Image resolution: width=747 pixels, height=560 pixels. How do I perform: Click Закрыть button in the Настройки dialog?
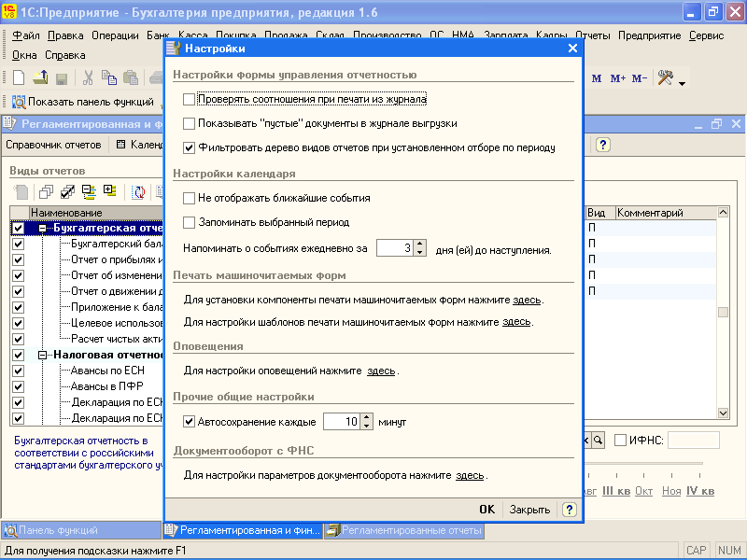[529, 510]
